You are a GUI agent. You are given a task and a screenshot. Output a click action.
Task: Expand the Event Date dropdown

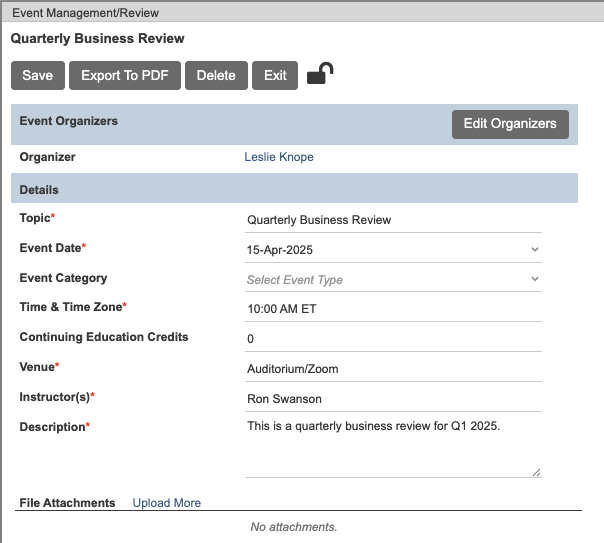coord(393,249)
